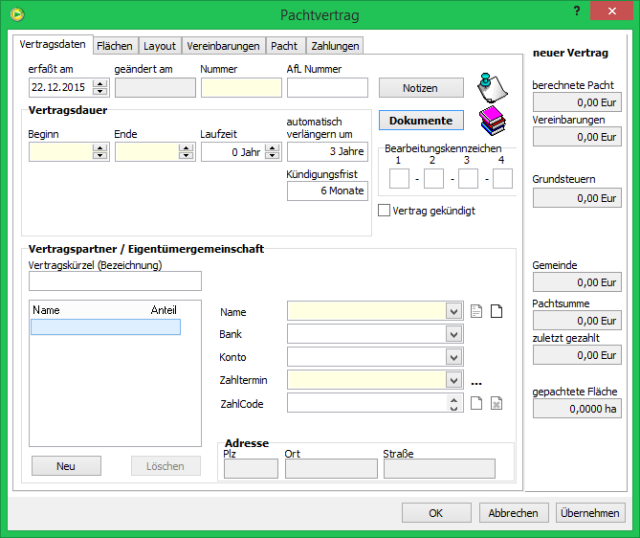Click the ZahlCode spinner arrows
This screenshot has width=640, height=538.
pos(454,403)
